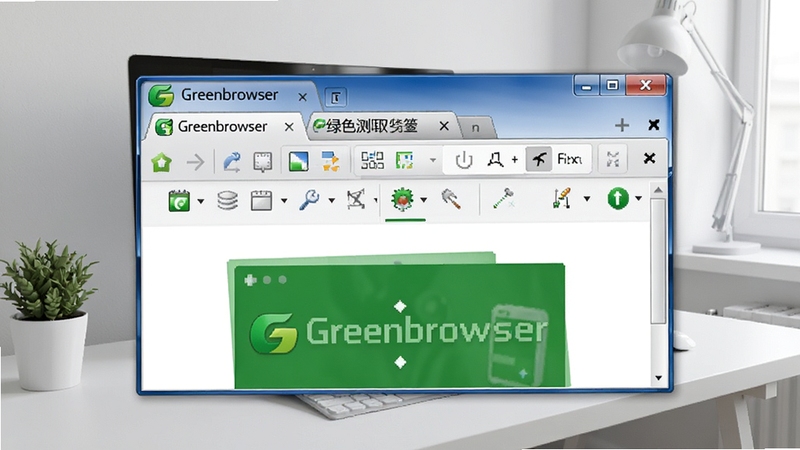The width and height of the screenshot is (800, 450).
Task: Expand the paintbrush tools dropdown arrow
Action: click(x=587, y=198)
